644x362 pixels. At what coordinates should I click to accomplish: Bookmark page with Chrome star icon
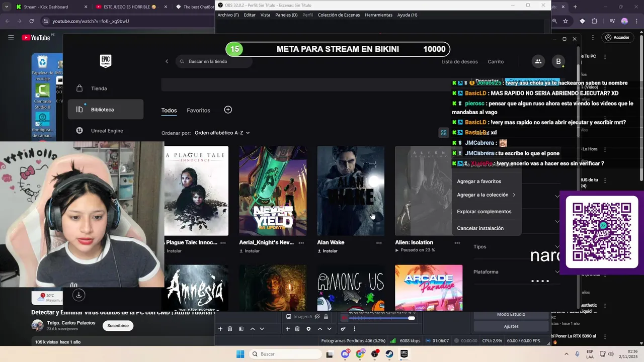(566, 21)
